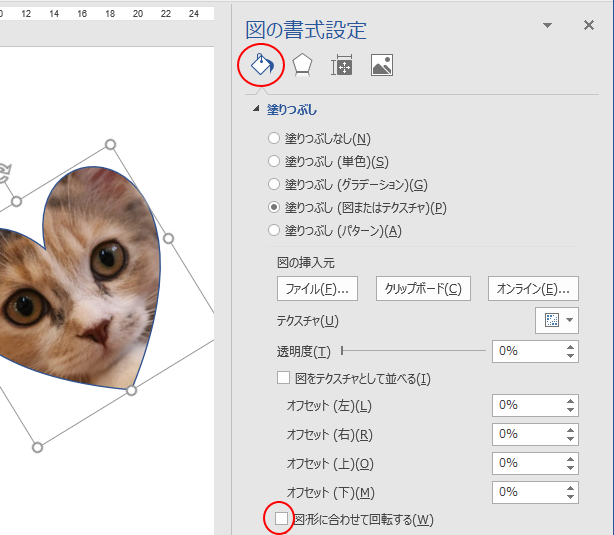
Task: Click the 図の挿入元 label
Action: coord(306,263)
